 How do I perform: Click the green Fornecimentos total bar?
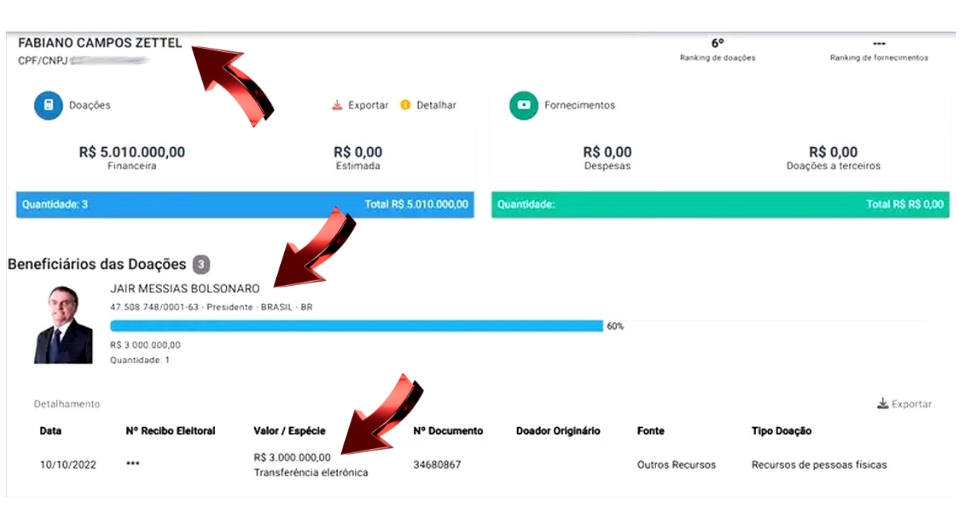coord(719,204)
